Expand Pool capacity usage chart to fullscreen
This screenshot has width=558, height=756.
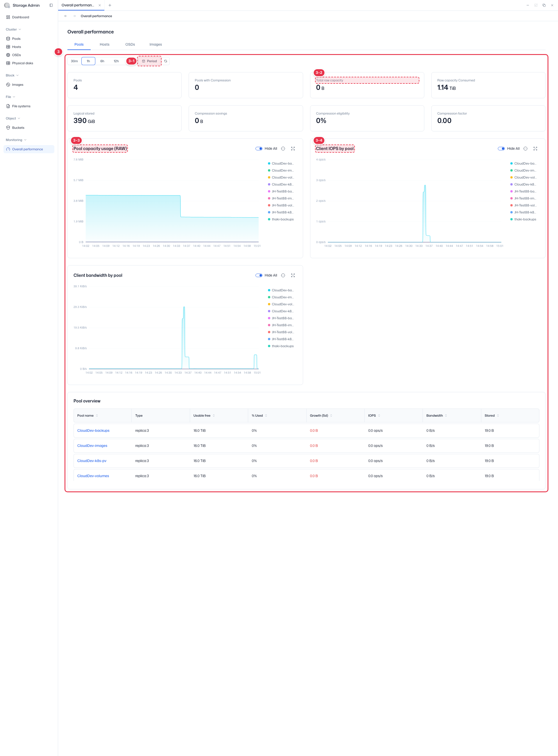tap(293, 149)
